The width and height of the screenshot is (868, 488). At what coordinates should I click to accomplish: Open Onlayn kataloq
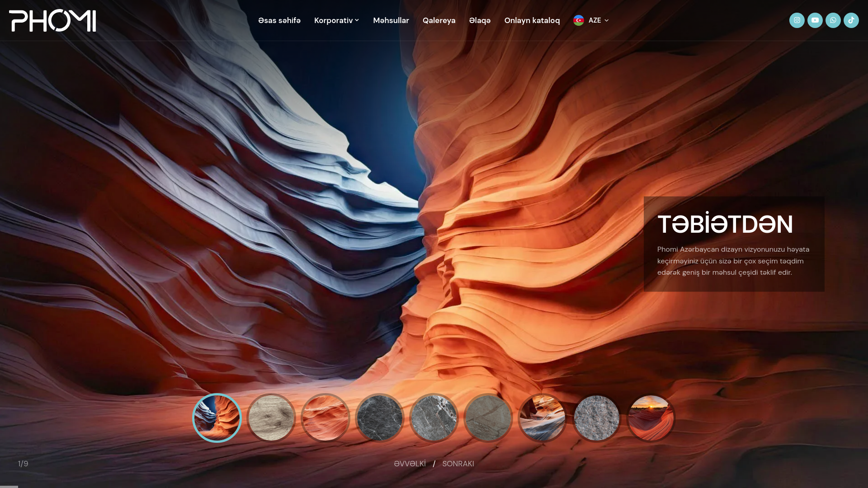tap(532, 20)
